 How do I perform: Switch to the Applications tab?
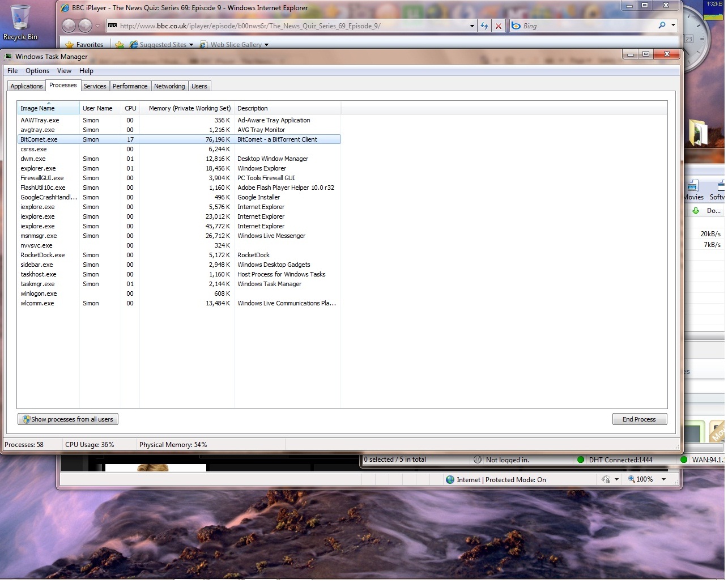click(x=27, y=86)
